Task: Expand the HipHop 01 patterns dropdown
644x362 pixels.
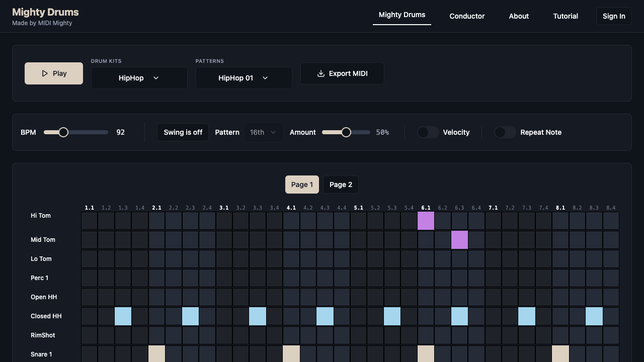Action: point(244,78)
